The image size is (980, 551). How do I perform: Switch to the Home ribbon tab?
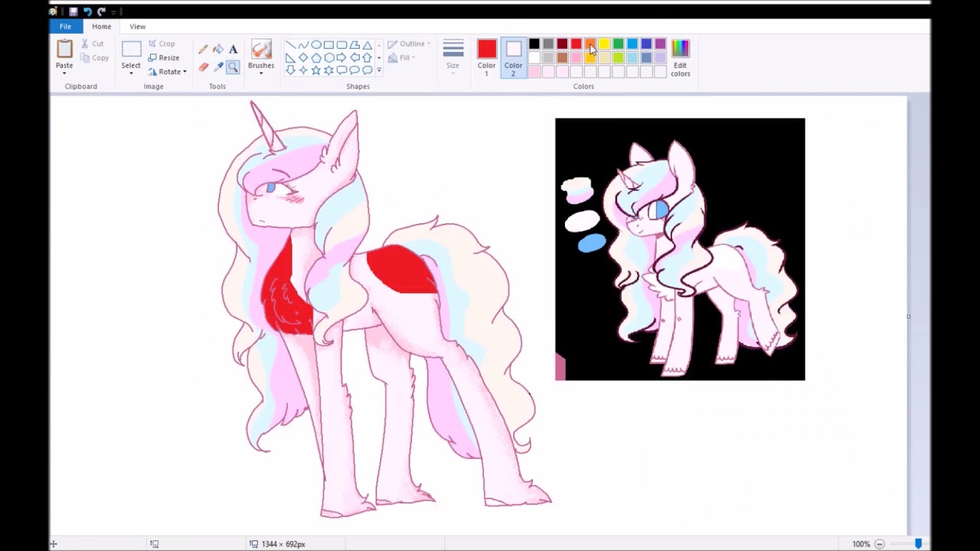101,26
